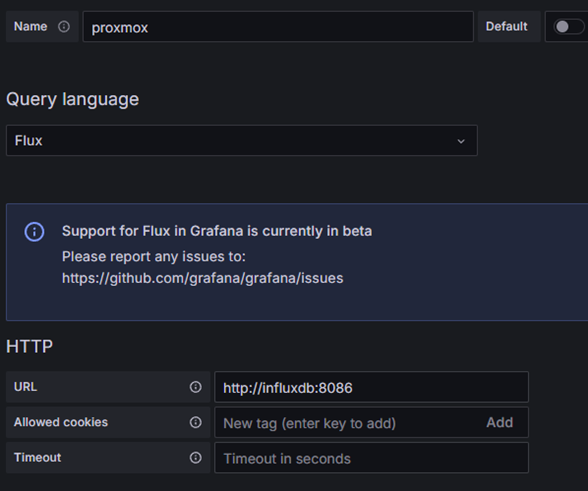Click the Name label

click(30, 27)
